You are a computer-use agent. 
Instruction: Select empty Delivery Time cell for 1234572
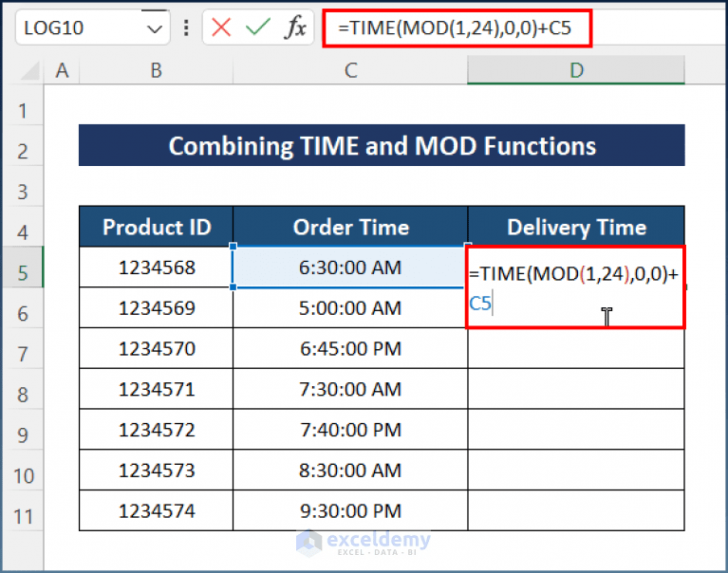(x=576, y=430)
